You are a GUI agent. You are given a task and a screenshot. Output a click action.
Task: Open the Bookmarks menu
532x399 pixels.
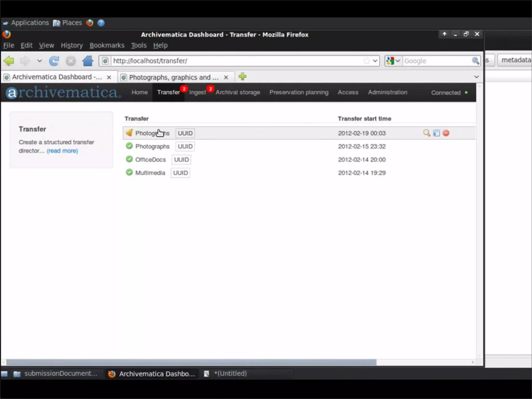point(107,45)
